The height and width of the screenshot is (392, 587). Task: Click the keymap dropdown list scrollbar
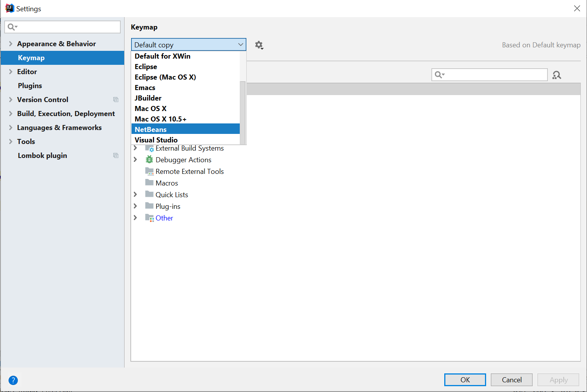tap(243, 113)
